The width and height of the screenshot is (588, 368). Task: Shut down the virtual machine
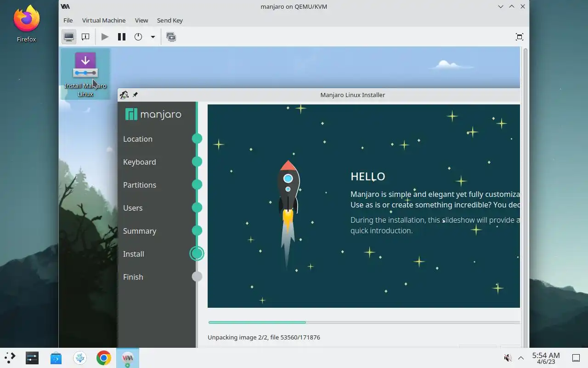(138, 37)
